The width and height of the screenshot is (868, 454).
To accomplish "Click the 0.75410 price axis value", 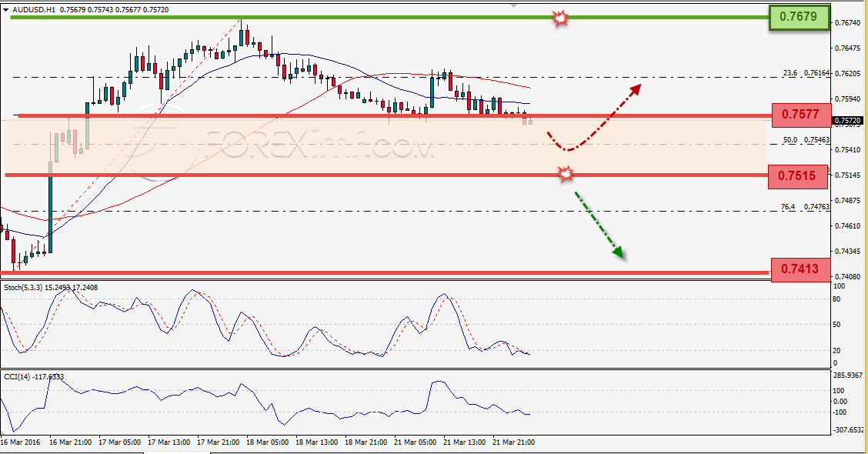I will pyautogui.click(x=847, y=149).
